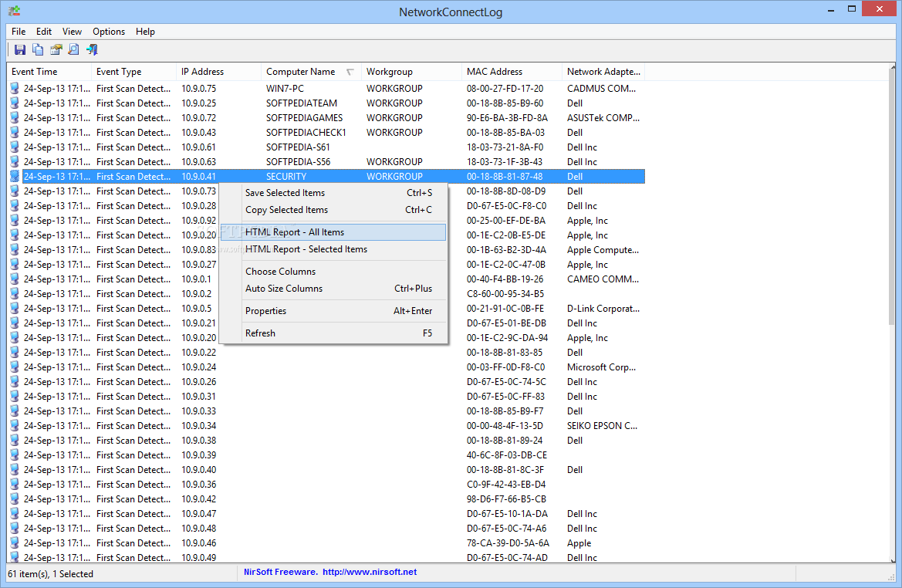
Task: Click the computer icon of the 10.9.0.25 row
Action: tap(15, 103)
